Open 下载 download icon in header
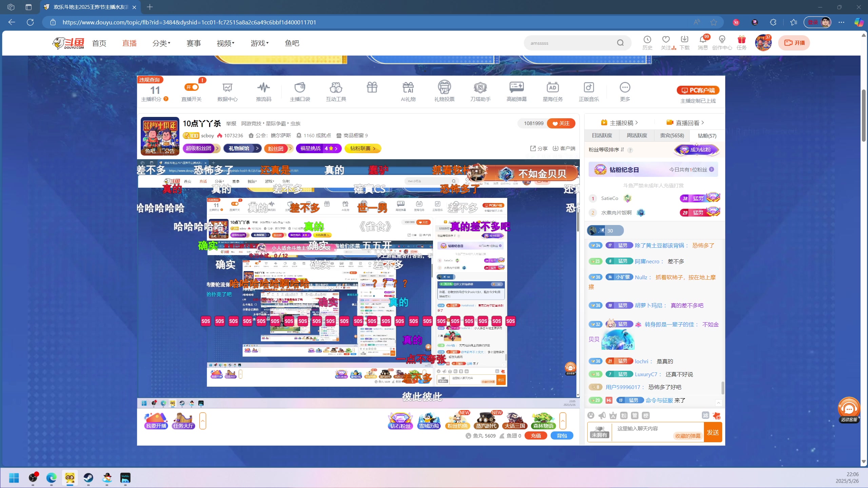 [685, 43]
